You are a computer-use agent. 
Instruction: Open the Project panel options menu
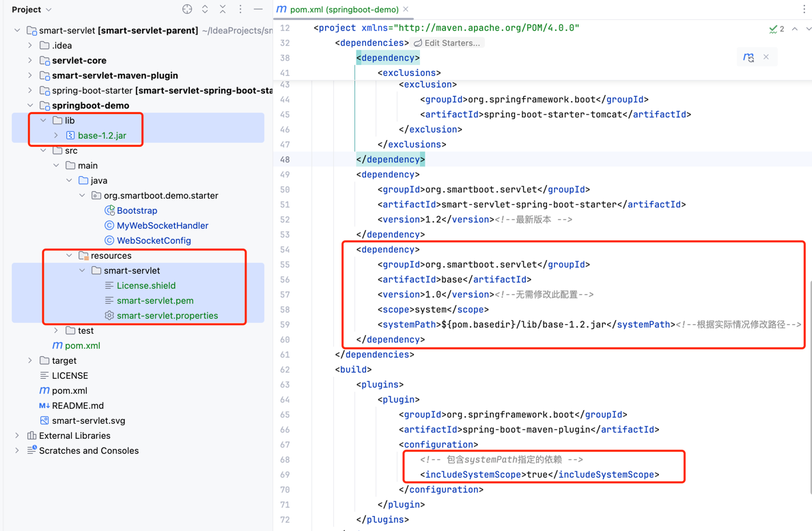240,10
